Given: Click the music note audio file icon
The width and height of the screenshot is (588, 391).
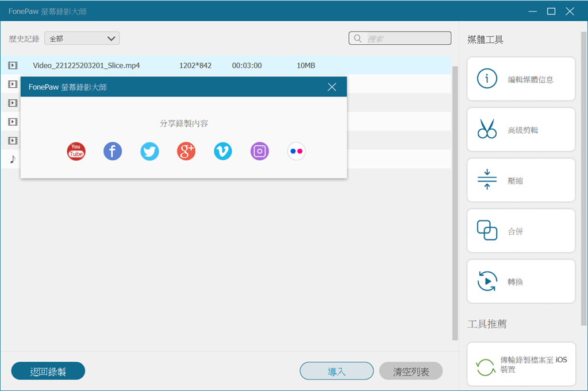Looking at the screenshot, I should [13, 159].
